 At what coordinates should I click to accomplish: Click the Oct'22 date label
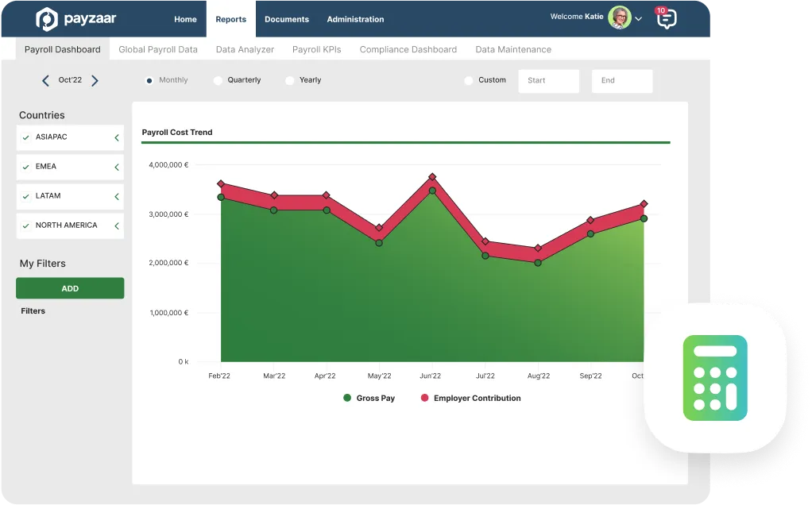[70, 80]
